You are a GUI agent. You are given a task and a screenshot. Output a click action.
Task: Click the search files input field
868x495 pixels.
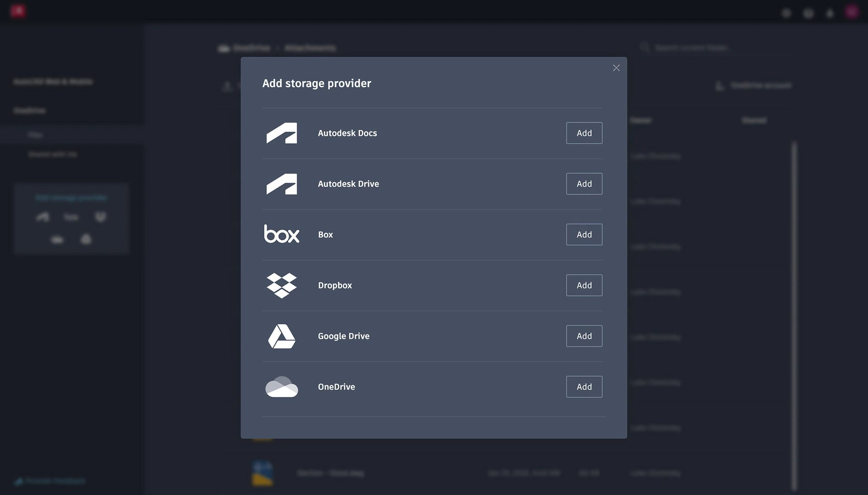[715, 47]
